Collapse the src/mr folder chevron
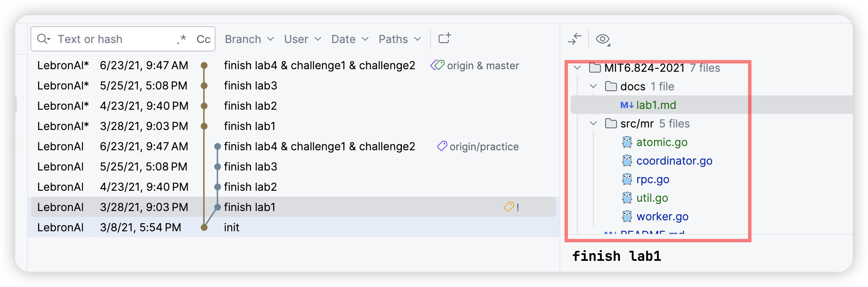Viewport: 868px width, 287px height. (x=593, y=123)
